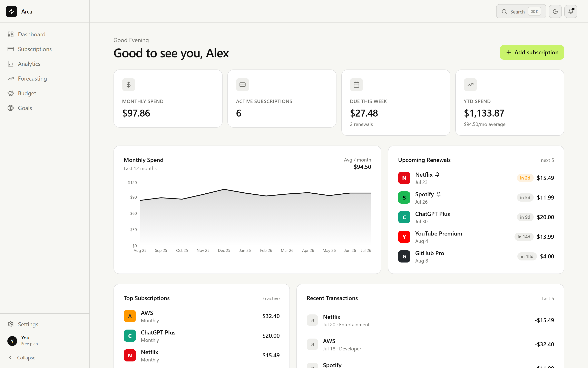Click the 'in 9d' badge for ChatGPT Plus
The image size is (588, 368).
pyautogui.click(x=525, y=217)
